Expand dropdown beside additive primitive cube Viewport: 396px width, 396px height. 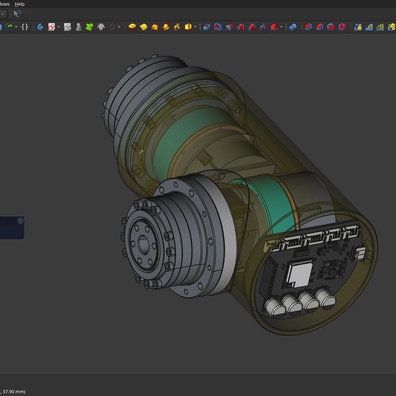195,27
